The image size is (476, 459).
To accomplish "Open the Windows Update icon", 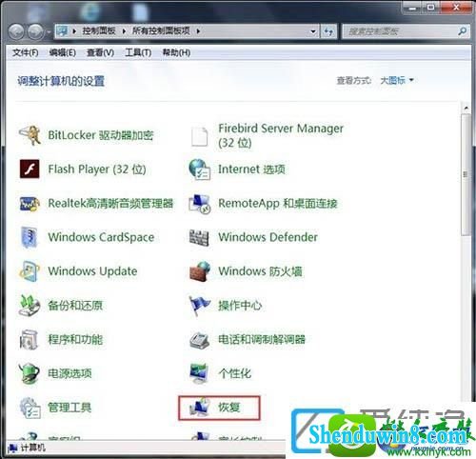I will point(30,271).
